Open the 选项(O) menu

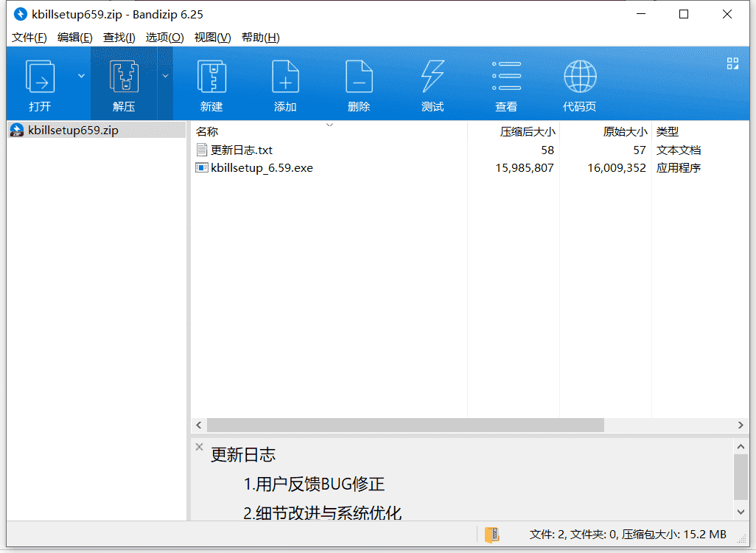pyautogui.click(x=164, y=38)
